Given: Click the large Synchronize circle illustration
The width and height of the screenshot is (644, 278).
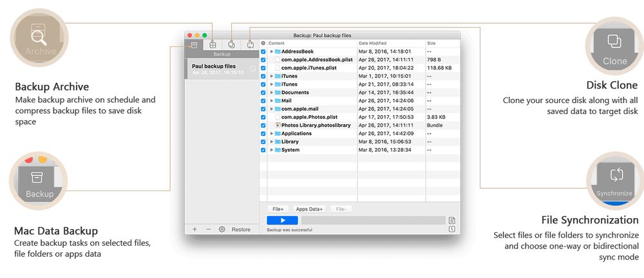Looking at the screenshot, I should [x=615, y=181].
